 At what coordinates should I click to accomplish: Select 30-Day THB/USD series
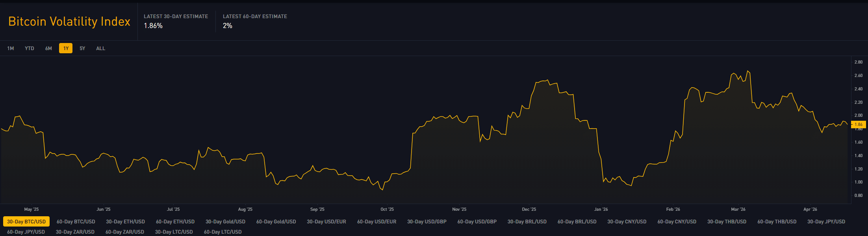tap(727, 222)
